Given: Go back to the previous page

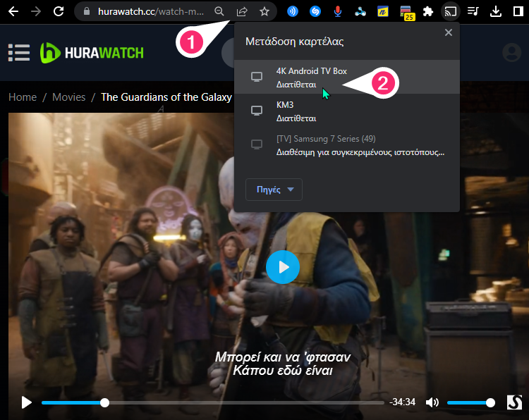Looking at the screenshot, I should click(13, 11).
